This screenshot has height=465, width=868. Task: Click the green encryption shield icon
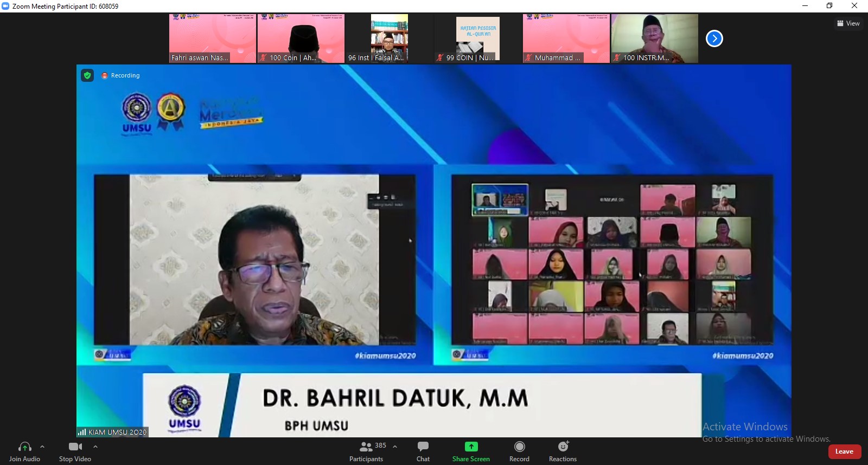[x=87, y=75]
